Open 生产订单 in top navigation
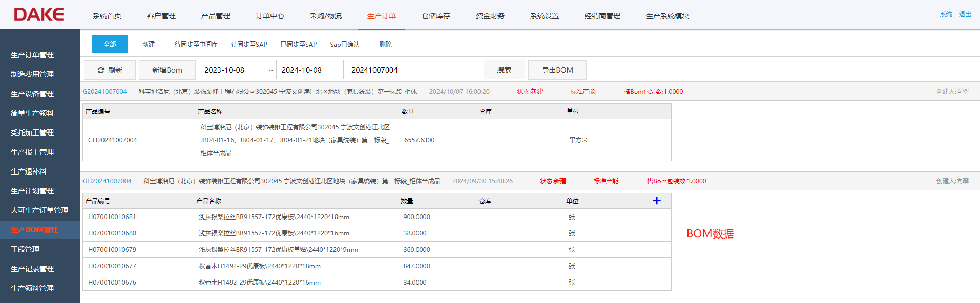The height and width of the screenshot is (303, 980). point(381,16)
